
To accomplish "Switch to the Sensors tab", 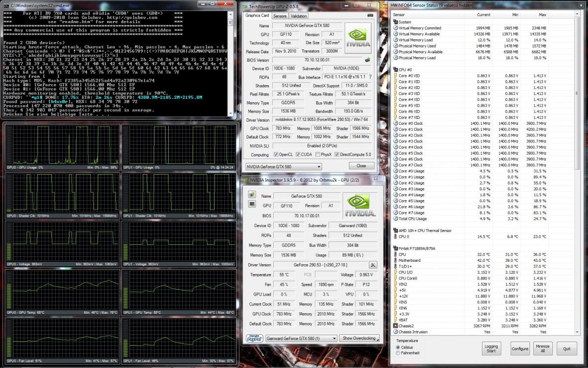I will coord(280,16).
